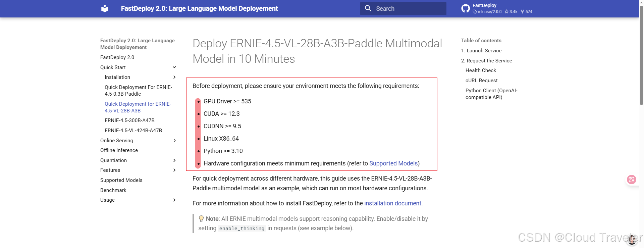
Task: Expand the Features chevron
Action: tap(174, 170)
